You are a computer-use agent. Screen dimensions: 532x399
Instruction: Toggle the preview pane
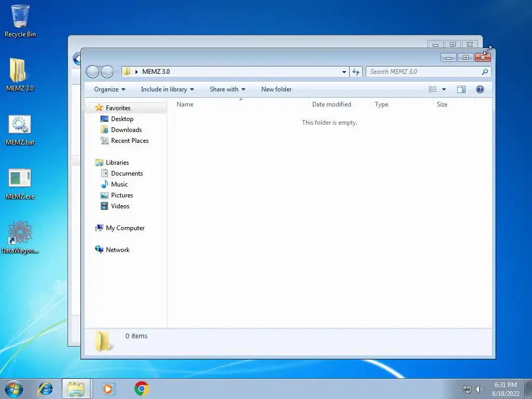pos(461,89)
